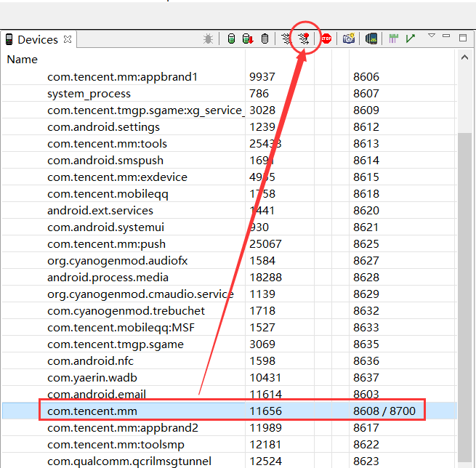Screen dimensions: 476x468
Task: Click port value 8628
Action: [366, 277]
